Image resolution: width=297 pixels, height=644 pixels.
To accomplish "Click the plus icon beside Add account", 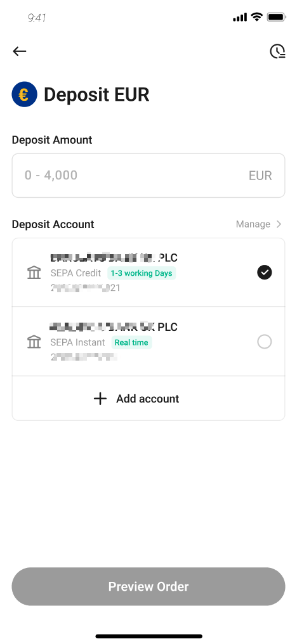I will (100, 399).
